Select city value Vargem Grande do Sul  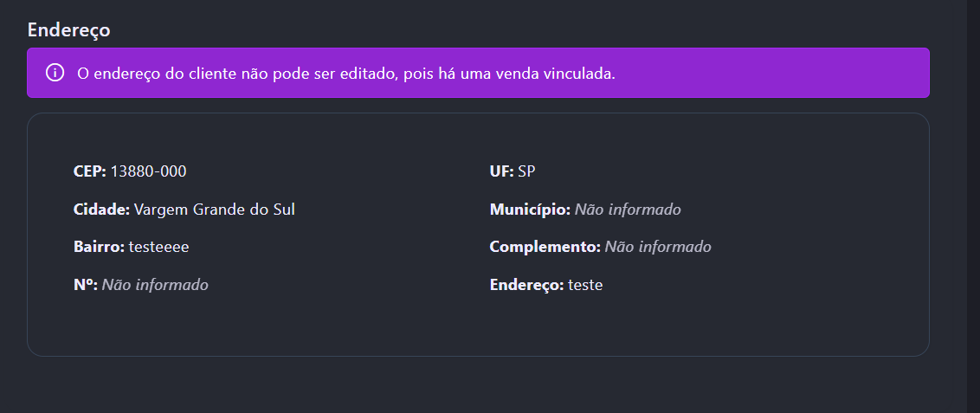pos(214,210)
